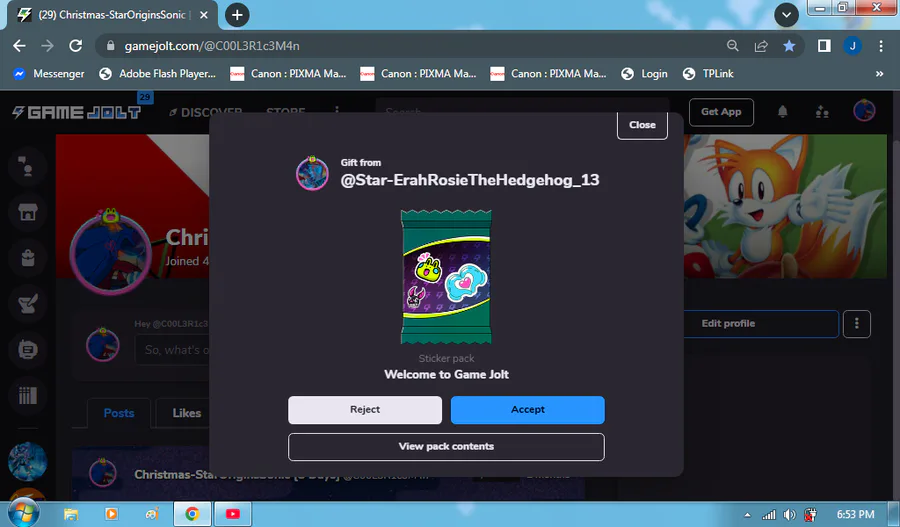
Task: Open Messenger bookmark
Action: point(49,74)
